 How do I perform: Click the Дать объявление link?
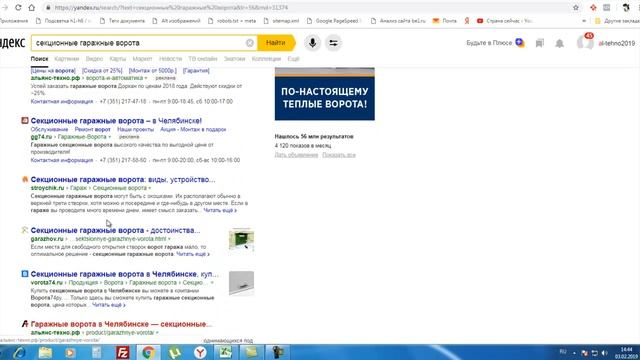(296, 155)
